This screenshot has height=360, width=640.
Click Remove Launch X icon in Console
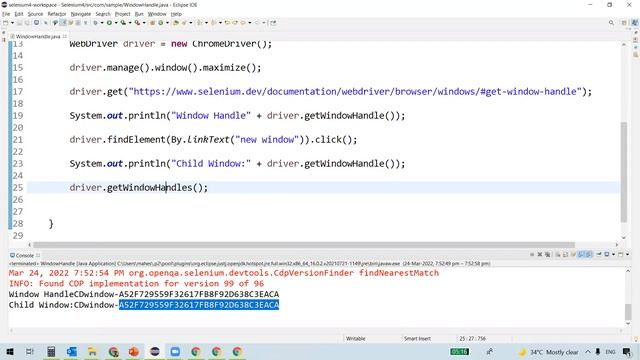pos(540,254)
